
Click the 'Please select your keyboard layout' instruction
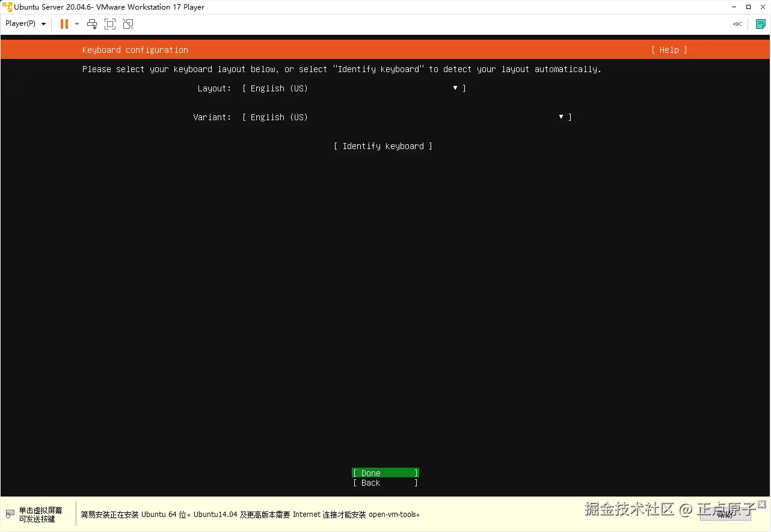click(x=342, y=69)
